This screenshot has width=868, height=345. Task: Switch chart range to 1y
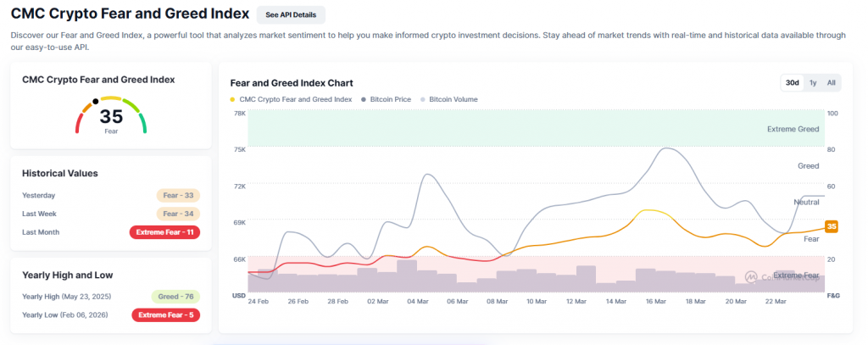coord(813,82)
